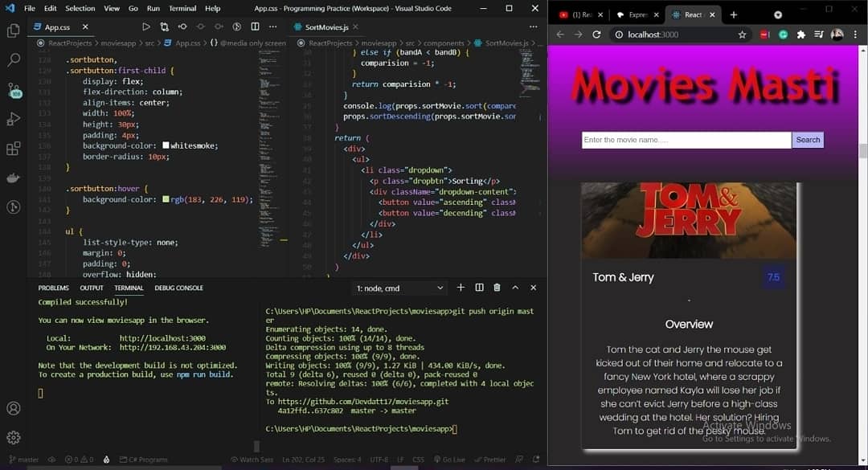Image resolution: width=868 pixels, height=470 pixels.
Task: Click the Tom & Jerry movie poster
Action: tap(689, 220)
